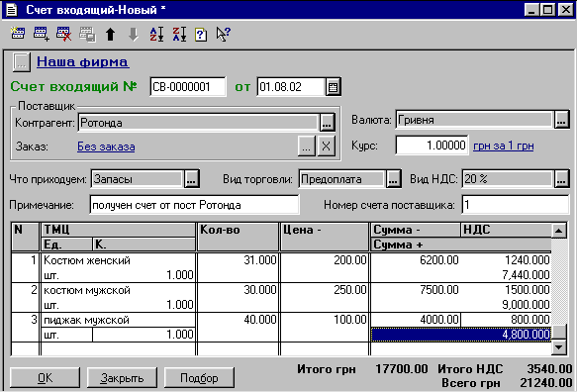
Task: Click the Кол-во column header
Action: (239, 237)
